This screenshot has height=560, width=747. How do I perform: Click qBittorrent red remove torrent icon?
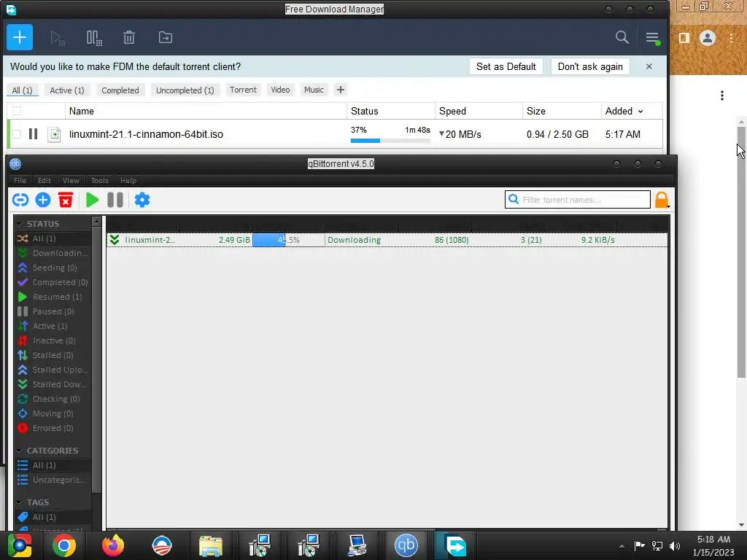pyautogui.click(x=66, y=200)
